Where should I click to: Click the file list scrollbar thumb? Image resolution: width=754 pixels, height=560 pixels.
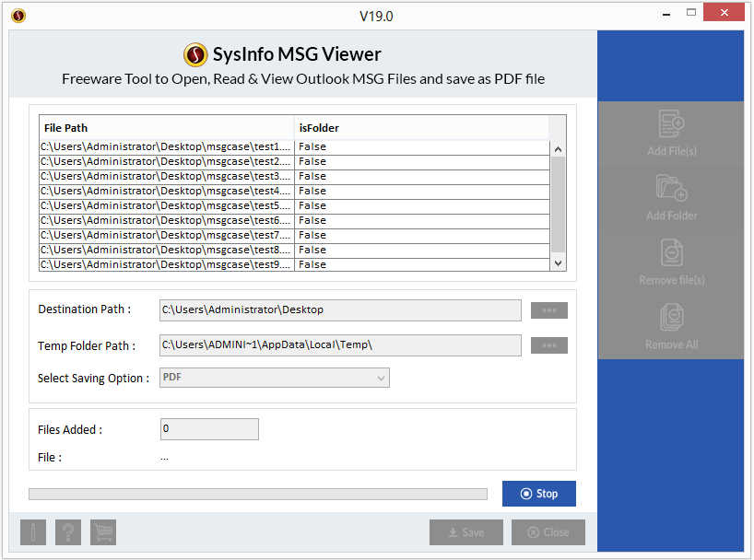pyautogui.click(x=558, y=204)
